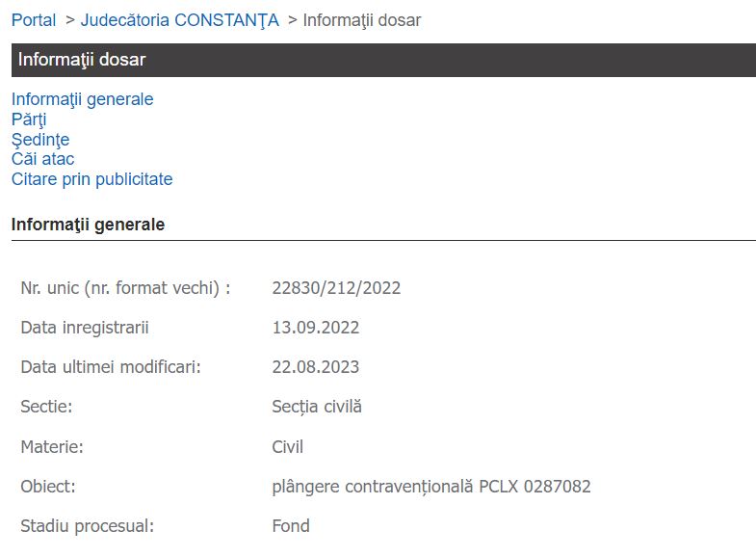The height and width of the screenshot is (557, 756).
Task: Click the Secția civilă value
Action: (317, 407)
